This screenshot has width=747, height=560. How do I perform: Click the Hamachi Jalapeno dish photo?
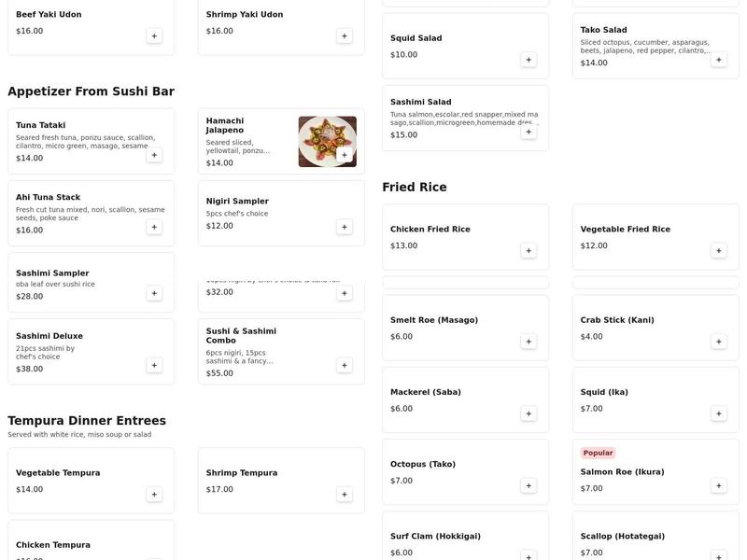328,141
